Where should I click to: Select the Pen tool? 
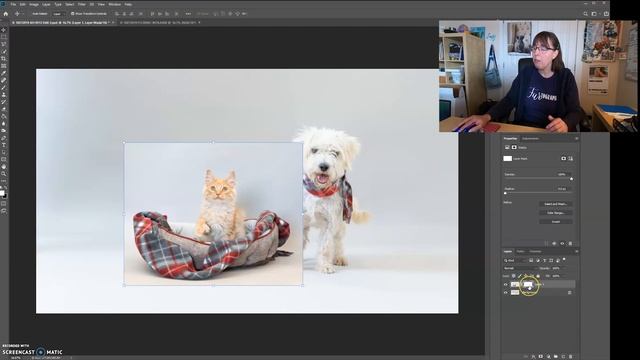click(x=4, y=138)
